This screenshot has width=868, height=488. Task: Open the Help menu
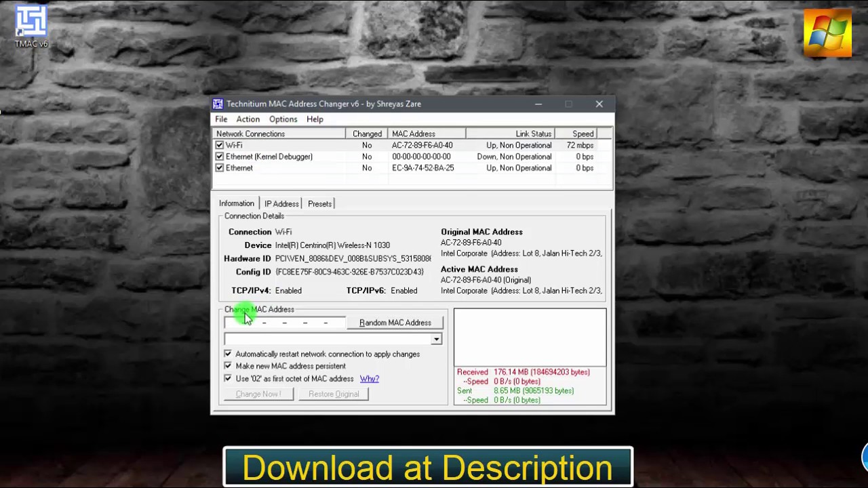click(x=315, y=119)
